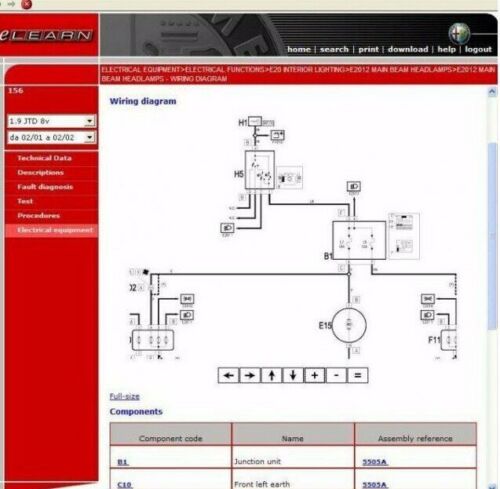The image size is (500, 489).
Task: Open the search page
Action: tap(334, 49)
